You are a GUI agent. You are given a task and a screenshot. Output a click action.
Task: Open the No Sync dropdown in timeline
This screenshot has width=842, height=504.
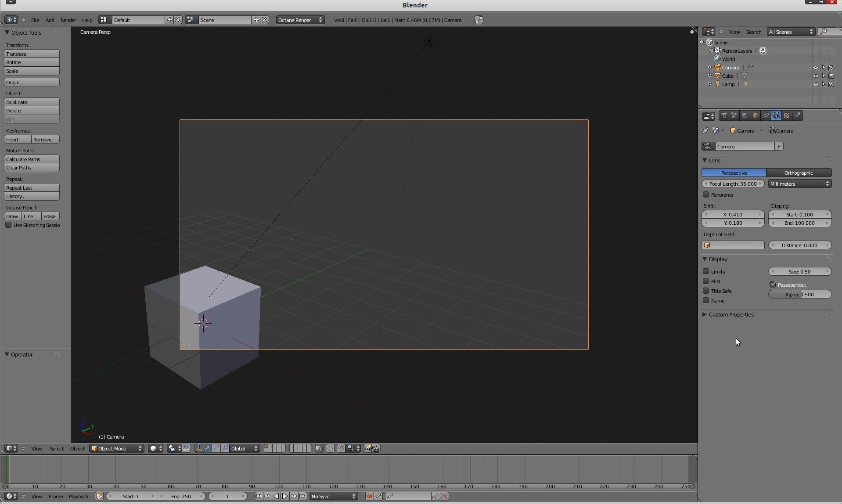(x=334, y=497)
